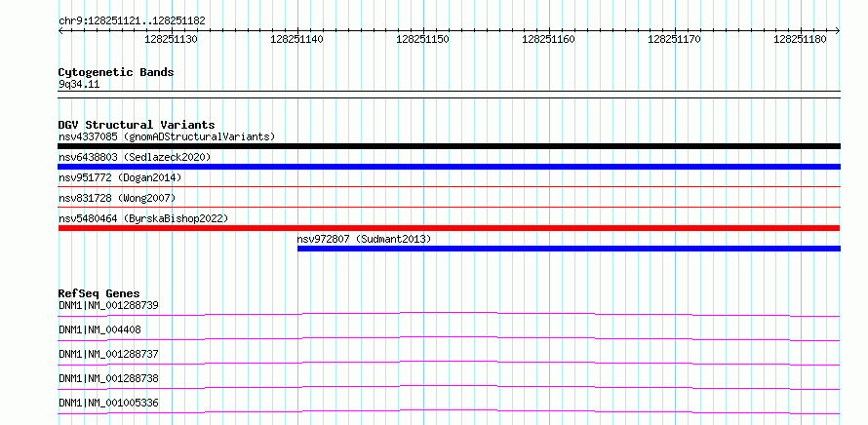Open transcript DNM1|NM_001005336 label

[108, 403]
